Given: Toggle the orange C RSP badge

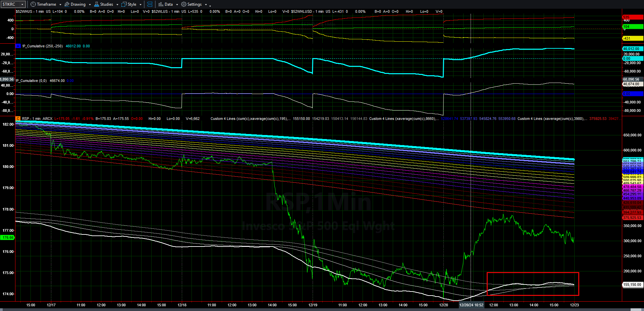Looking at the screenshot, I should 18,119.
